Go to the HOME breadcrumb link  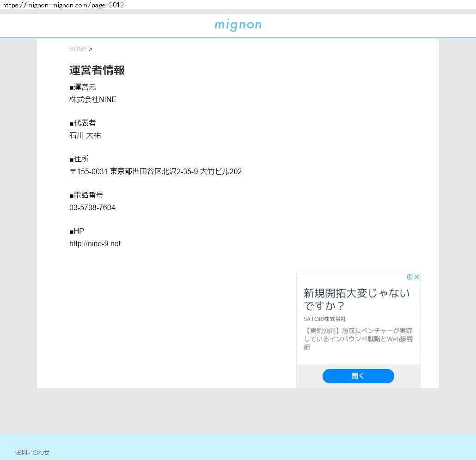[x=78, y=49]
